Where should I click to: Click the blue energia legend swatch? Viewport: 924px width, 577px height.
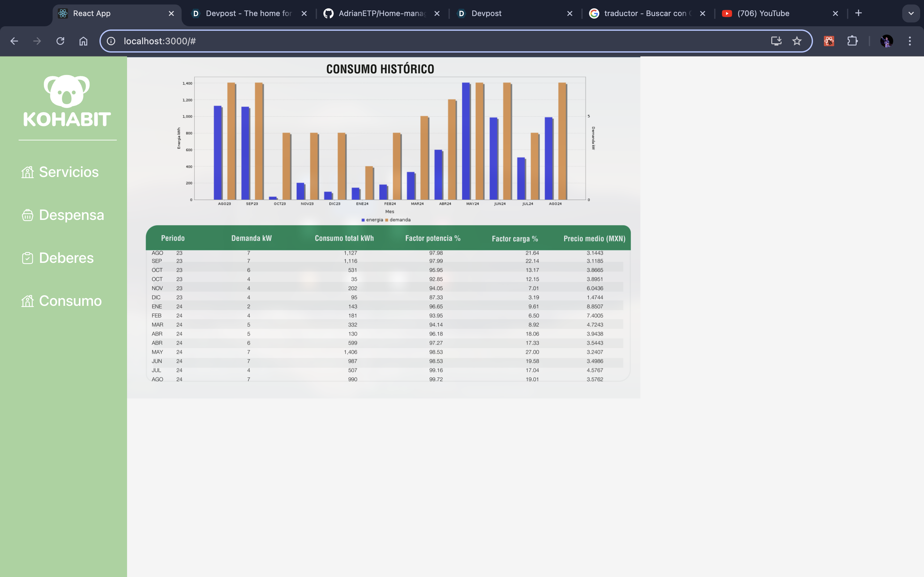(x=363, y=220)
